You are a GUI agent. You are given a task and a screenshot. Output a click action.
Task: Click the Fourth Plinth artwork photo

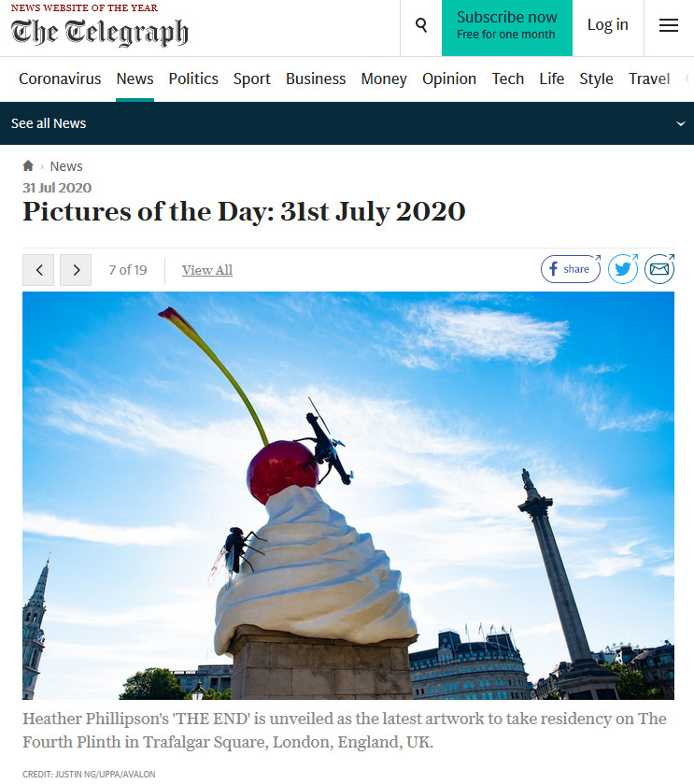pos(348,495)
